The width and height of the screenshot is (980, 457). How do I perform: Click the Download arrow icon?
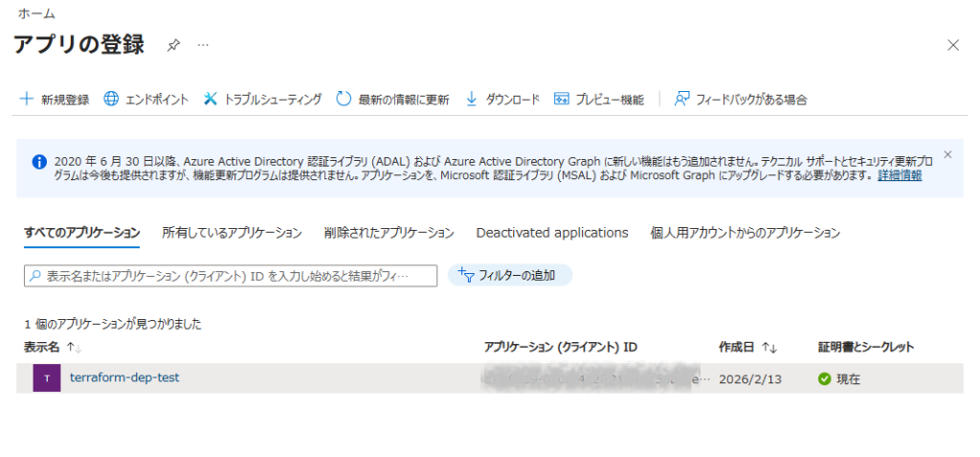(x=471, y=99)
